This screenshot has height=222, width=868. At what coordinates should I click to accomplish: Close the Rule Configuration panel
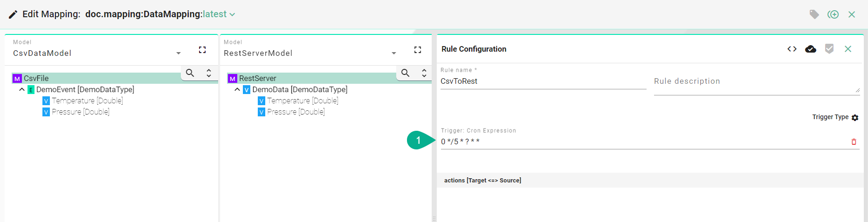[848, 49]
